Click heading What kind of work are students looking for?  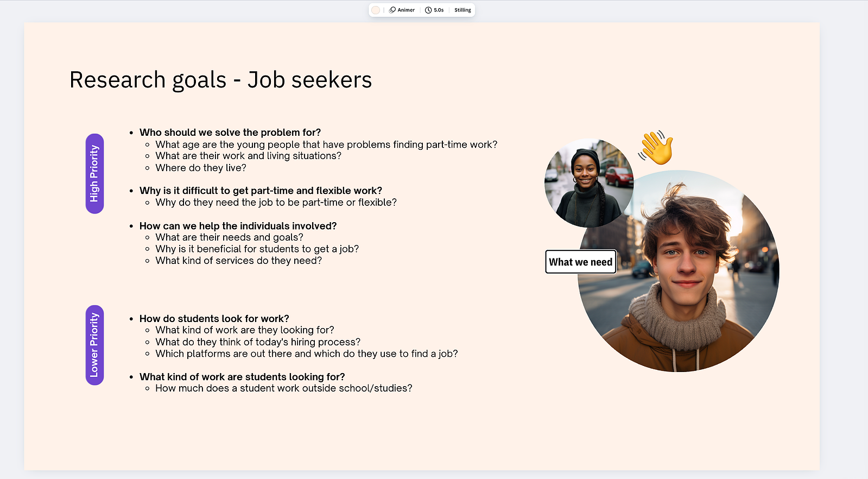(242, 377)
